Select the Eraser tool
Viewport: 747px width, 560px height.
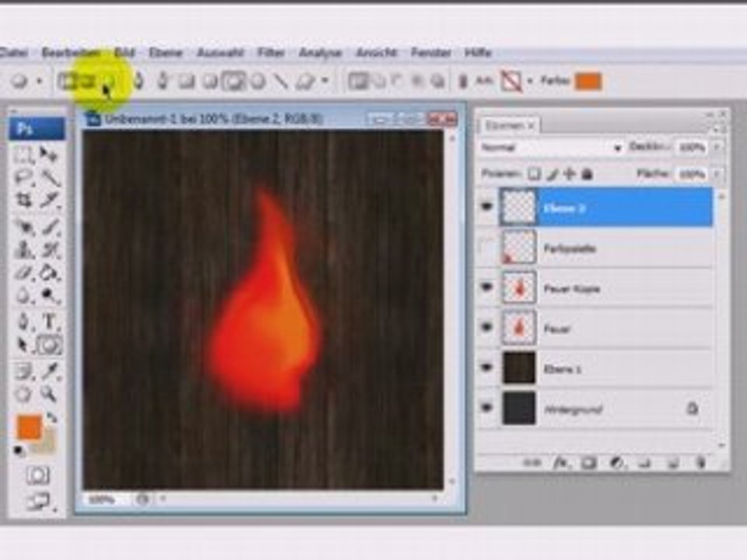pos(23,273)
